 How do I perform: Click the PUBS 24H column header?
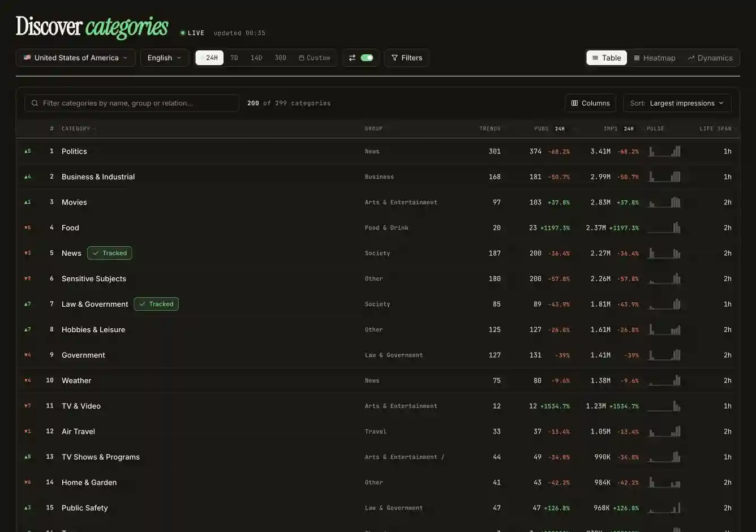point(549,128)
